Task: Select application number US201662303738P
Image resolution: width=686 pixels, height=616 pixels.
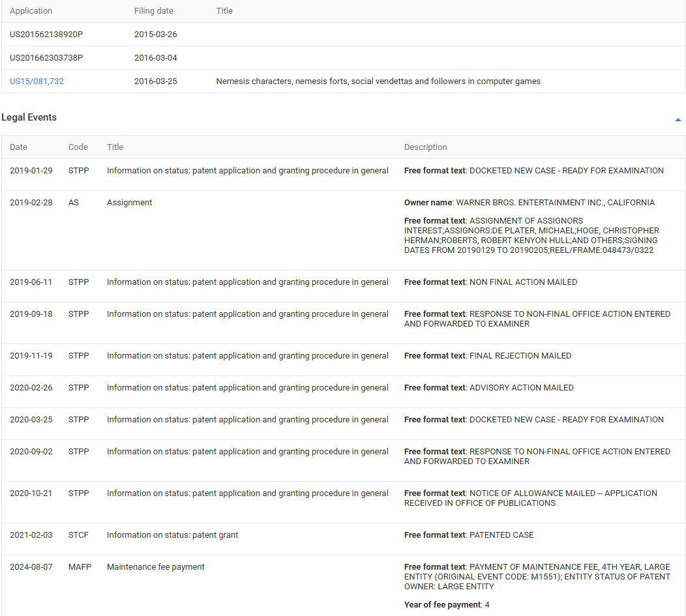Action: (x=46, y=58)
